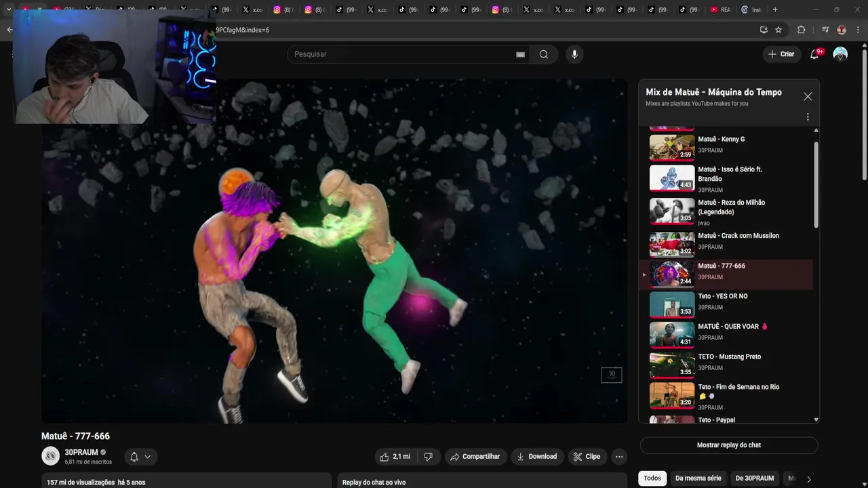Click Mostrar replay do chat
Image resolution: width=868 pixels, height=488 pixels.
(x=729, y=445)
